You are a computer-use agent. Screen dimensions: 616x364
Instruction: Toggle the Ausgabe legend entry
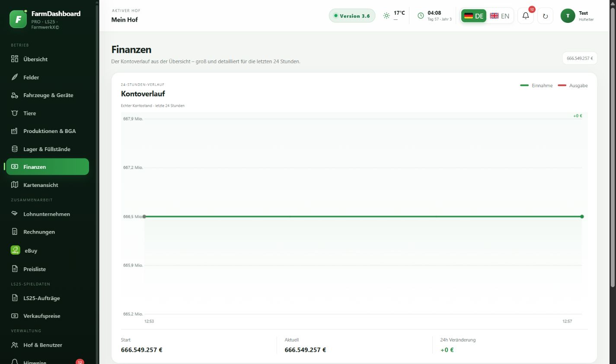pyautogui.click(x=573, y=85)
